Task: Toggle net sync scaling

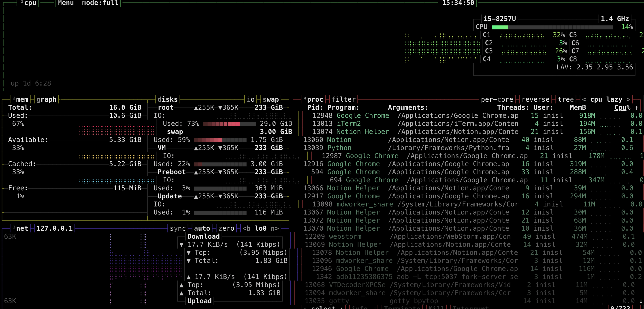Action: (177, 228)
